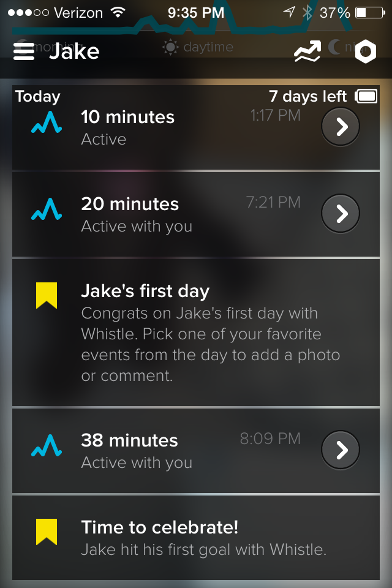Screen dimensions: 392x588
Task: Tap the 7:21 PM timestamp
Action: point(273,202)
